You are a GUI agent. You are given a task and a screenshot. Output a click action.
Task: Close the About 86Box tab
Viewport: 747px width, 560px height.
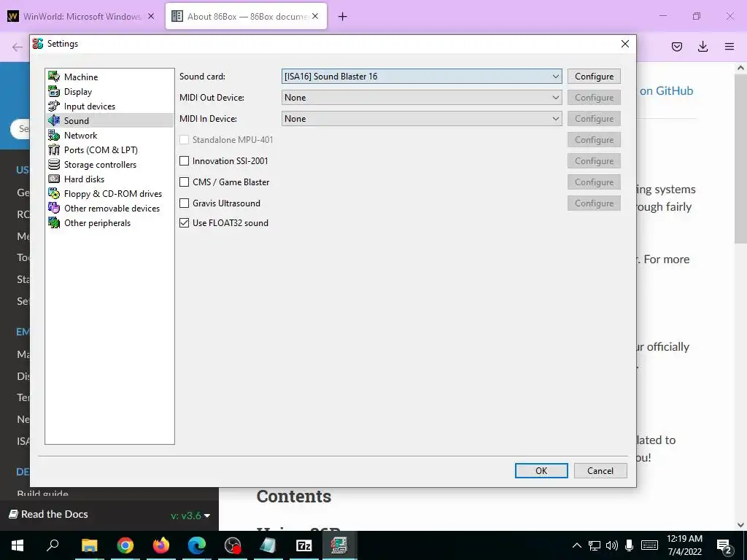pyautogui.click(x=315, y=16)
